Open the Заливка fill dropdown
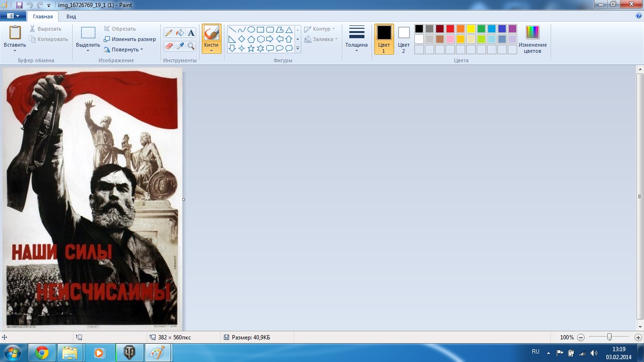 (x=321, y=39)
